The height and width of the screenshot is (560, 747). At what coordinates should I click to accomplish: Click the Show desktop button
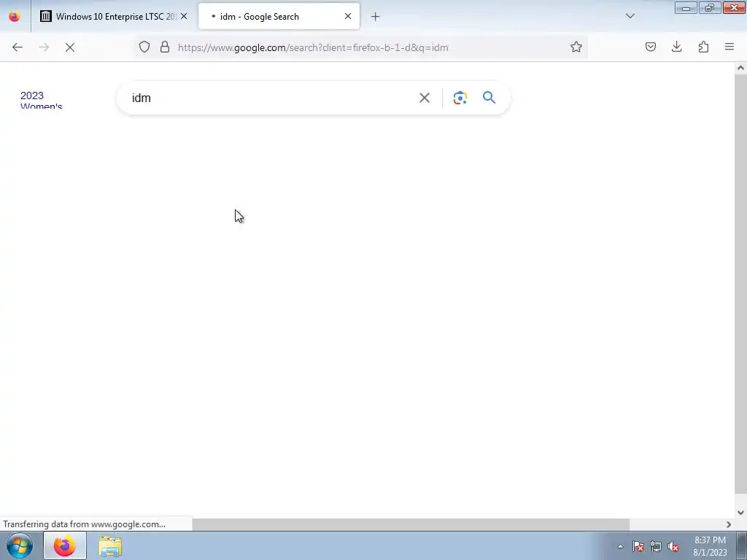(x=741, y=545)
